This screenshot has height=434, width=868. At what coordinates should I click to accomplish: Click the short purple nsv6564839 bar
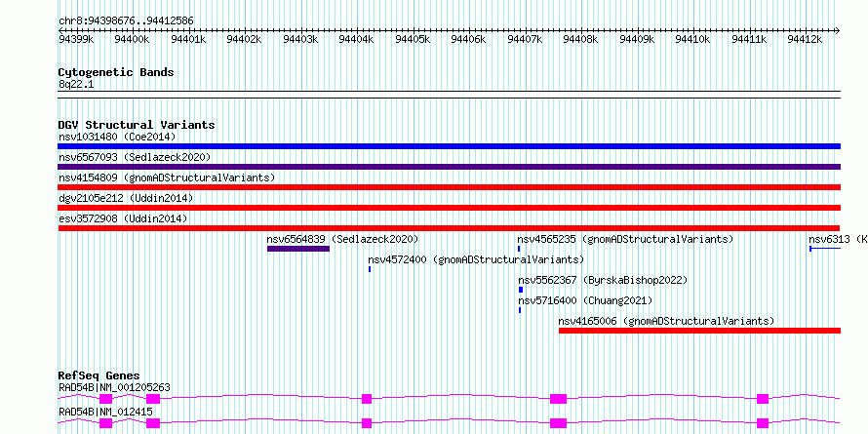point(298,249)
